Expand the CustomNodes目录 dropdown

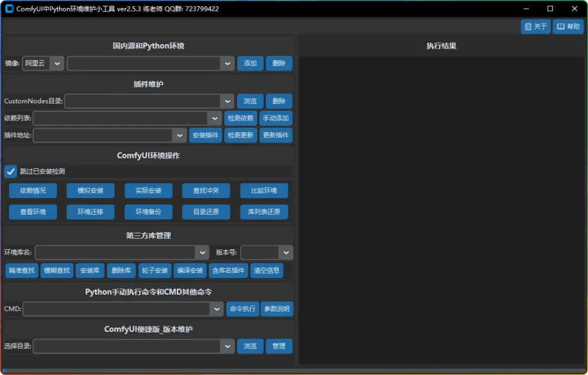(227, 100)
